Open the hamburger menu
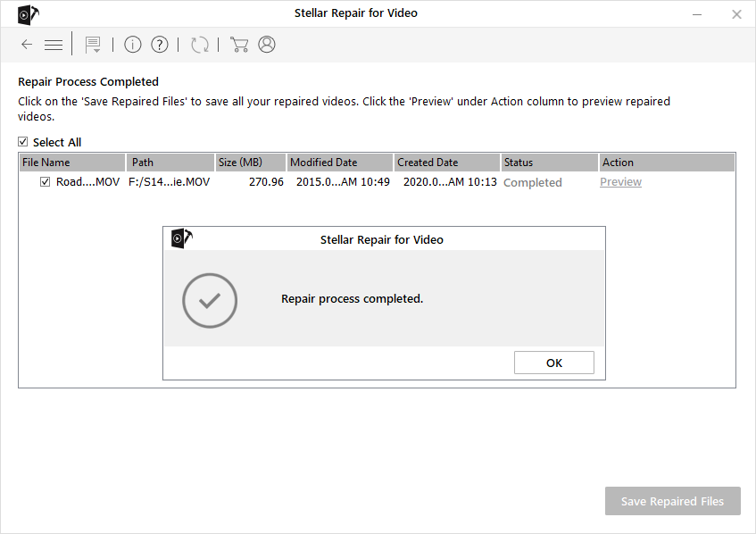Screen dimensions: 756x534 click(x=54, y=45)
